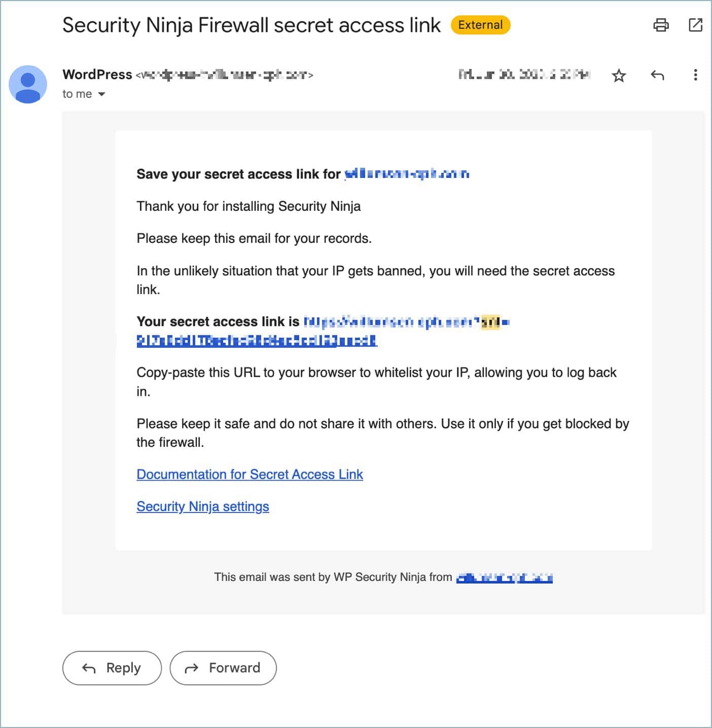This screenshot has width=712, height=728.
Task: Click the External label badge
Action: (480, 25)
